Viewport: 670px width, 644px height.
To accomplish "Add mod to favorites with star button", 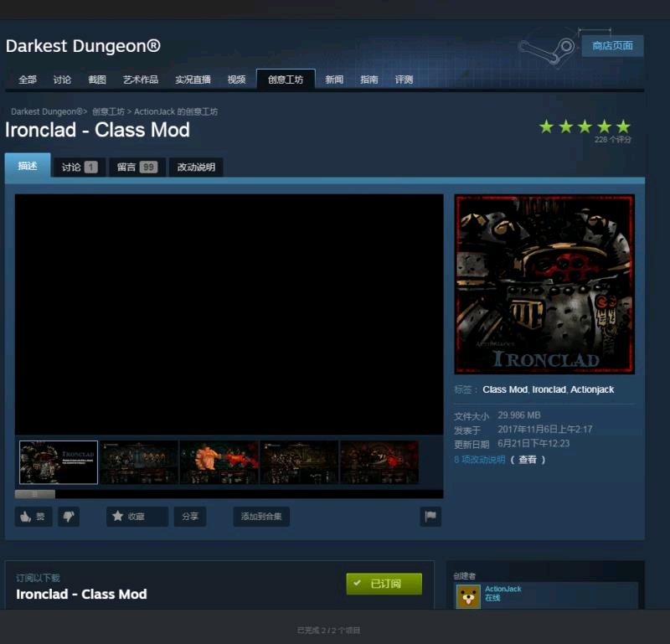I will click(137, 517).
